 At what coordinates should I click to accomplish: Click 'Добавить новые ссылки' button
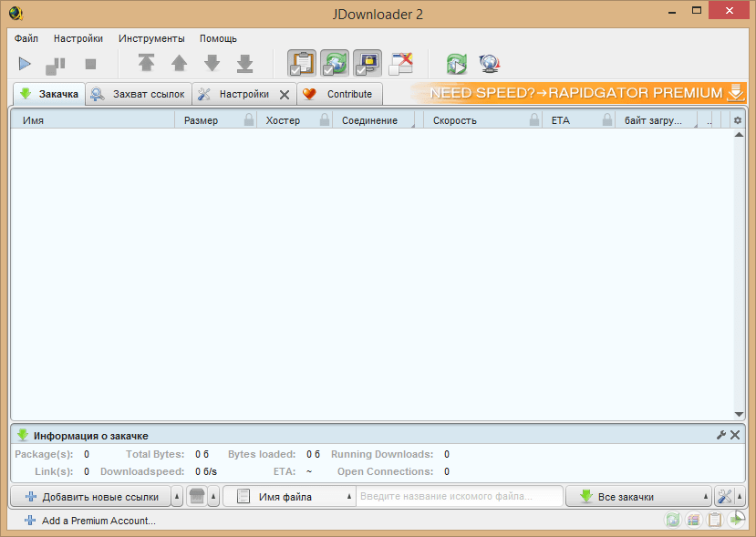tap(89, 497)
